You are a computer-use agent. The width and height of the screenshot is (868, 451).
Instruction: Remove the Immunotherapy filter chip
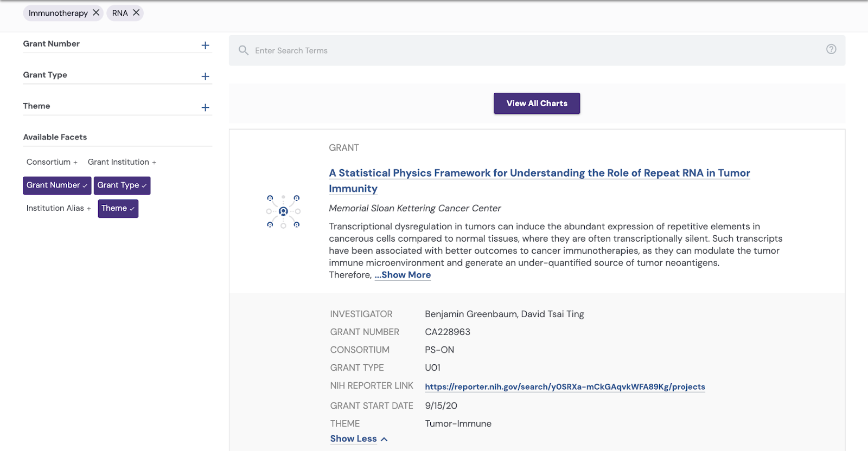[96, 12]
